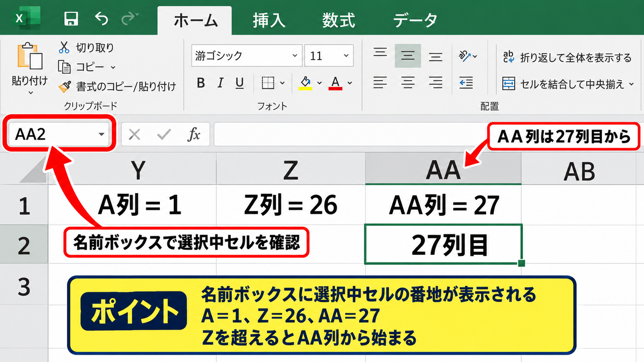Apply yellow fill color bucket
The image size is (644, 362).
click(305, 83)
